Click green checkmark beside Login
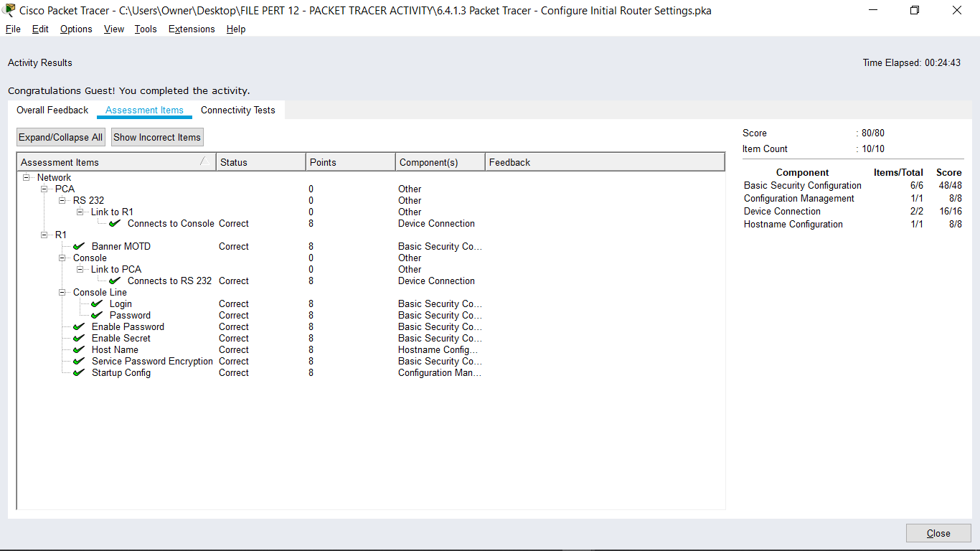This screenshot has height=551, width=980. pos(97,303)
